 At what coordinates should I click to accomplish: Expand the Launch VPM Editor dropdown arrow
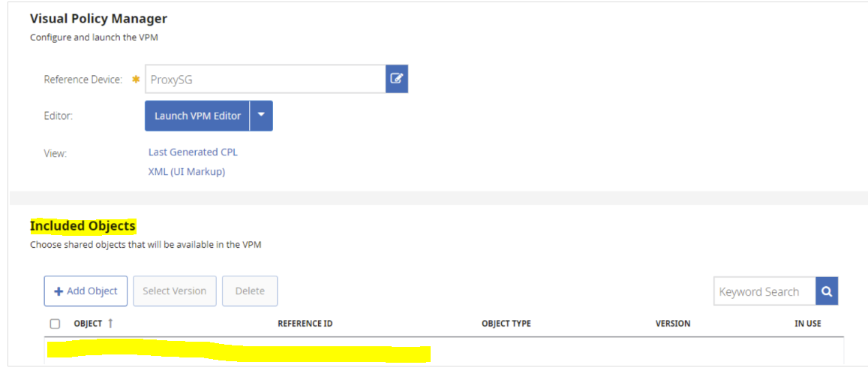(261, 116)
